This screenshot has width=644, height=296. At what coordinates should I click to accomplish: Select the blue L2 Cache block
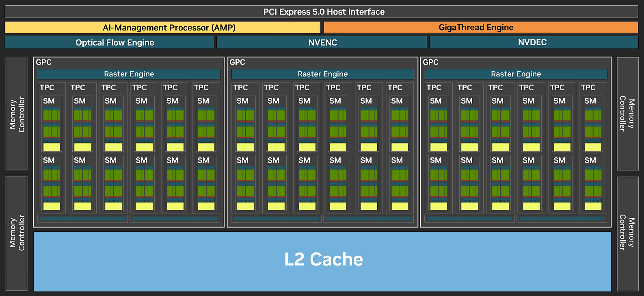322,261
